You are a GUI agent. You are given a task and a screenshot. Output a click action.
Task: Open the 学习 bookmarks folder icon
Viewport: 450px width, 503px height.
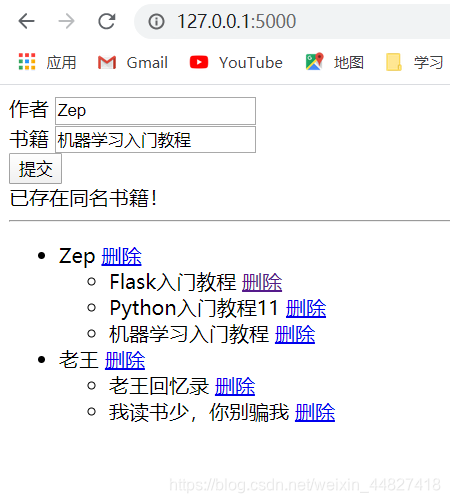[394, 62]
